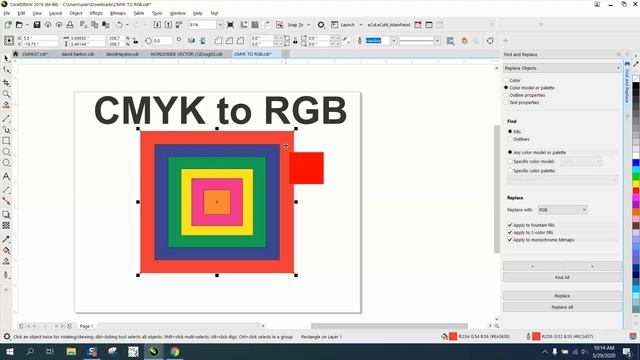Image resolution: width=640 pixels, height=360 pixels.
Task: Switch to WORLDWIDE VECTOR document tab
Action: [187, 54]
